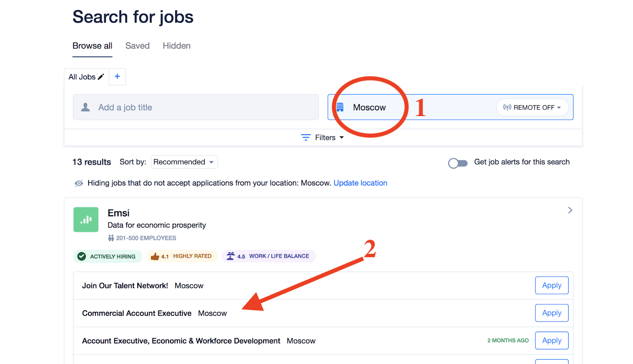Expand Emsi company card with chevron
This screenshot has height=364, width=633.
pos(570,210)
